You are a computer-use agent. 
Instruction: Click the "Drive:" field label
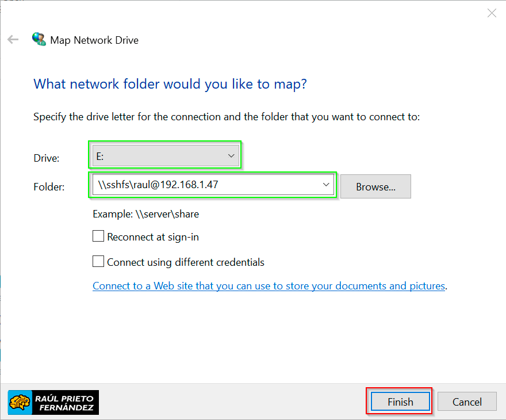pos(47,158)
